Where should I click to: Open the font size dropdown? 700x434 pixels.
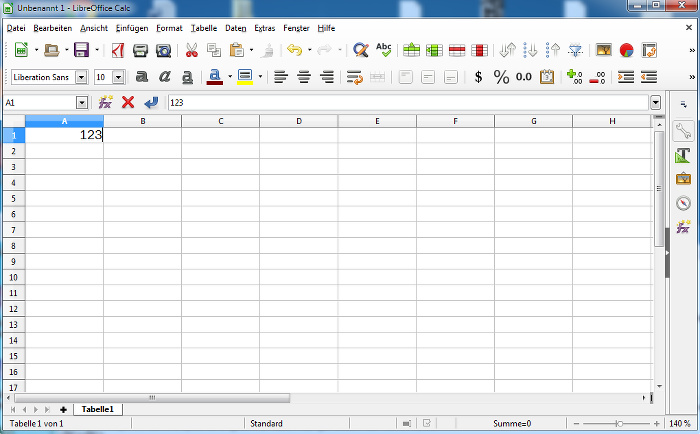pos(118,77)
